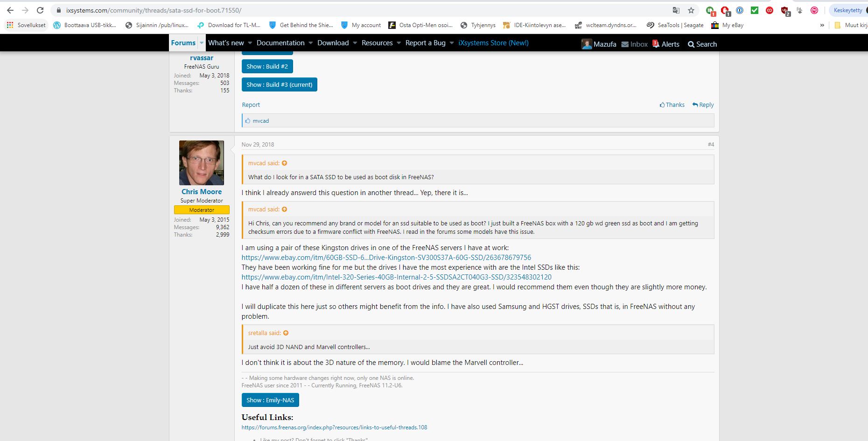868x441 pixels.
Task: Open the Kingston SV300S37A eBay link
Action: click(x=386, y=258)
